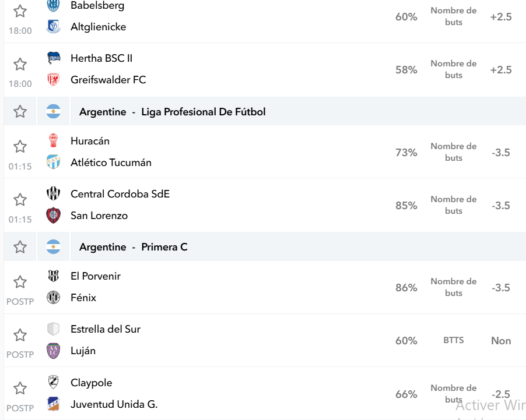Click the Atlético Tucumán team logo
Screen dimensions: 526x420
(x=53, y=163)
